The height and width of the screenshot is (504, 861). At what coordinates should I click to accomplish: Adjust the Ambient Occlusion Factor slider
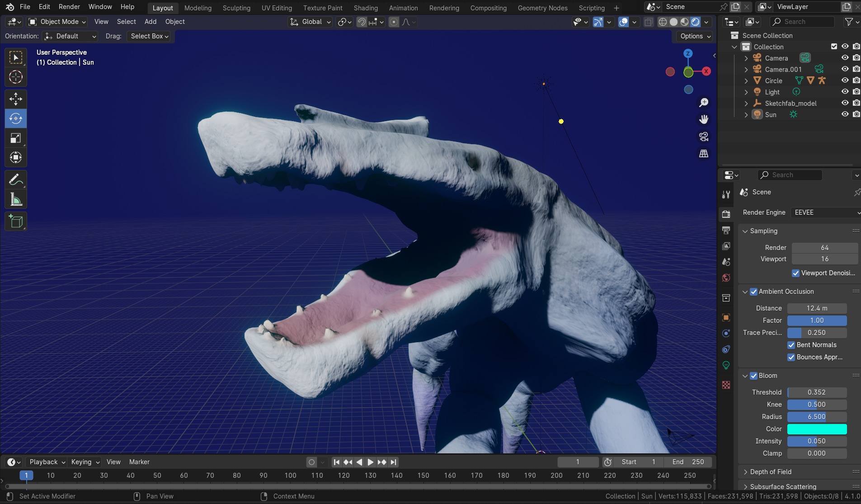817,320
